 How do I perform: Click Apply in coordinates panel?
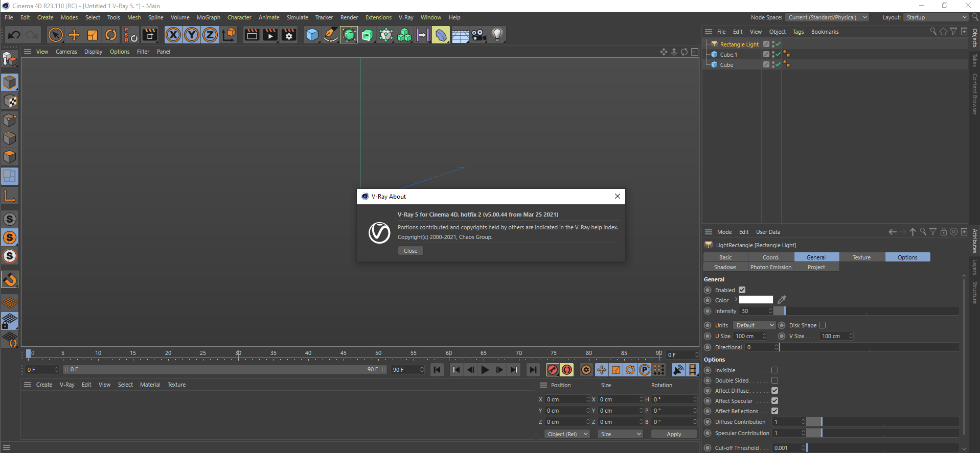point(673,434)
